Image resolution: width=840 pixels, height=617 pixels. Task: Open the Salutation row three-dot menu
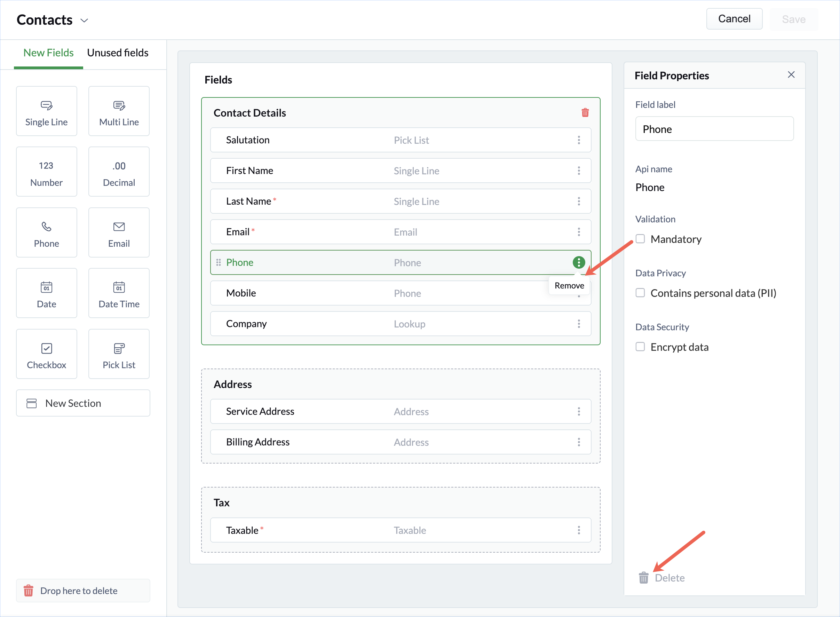(579, 140)
